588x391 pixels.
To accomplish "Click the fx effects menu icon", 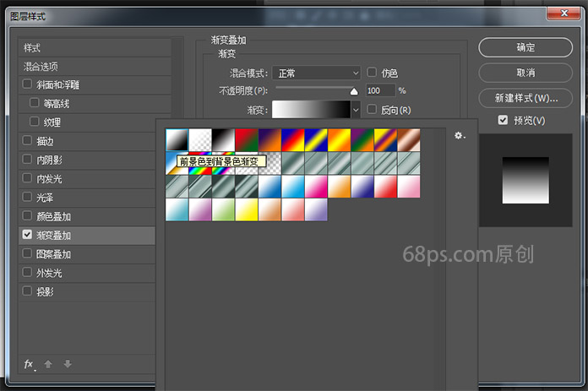I will point(29,364).
